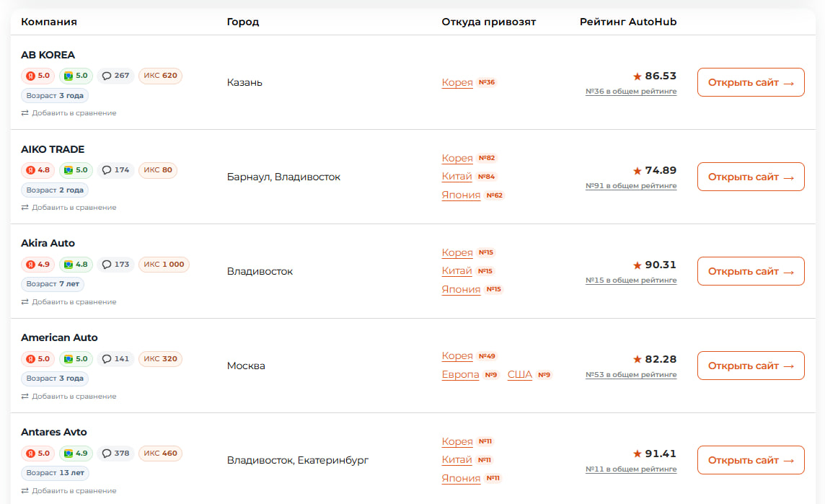The width and height of the screenshot is (825, 504).
Task: Follow the США link in American Auto row
Action: (520, 375)
